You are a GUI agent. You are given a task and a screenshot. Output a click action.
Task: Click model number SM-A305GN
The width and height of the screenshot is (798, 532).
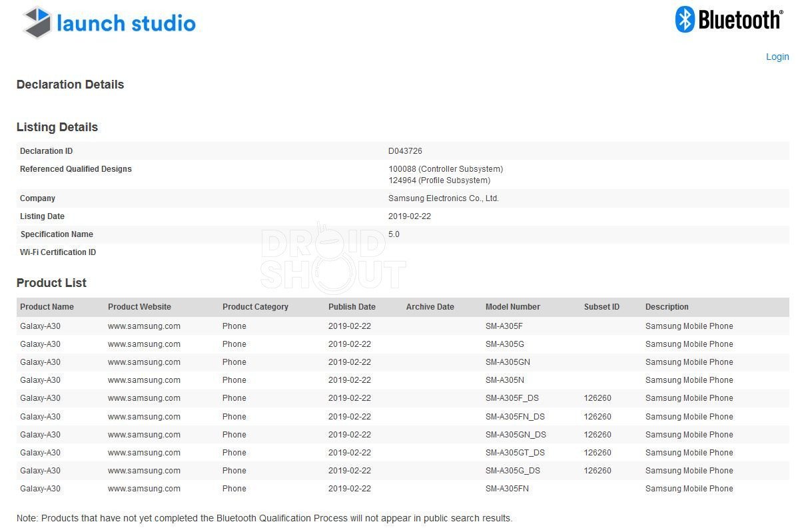[508, 362]
